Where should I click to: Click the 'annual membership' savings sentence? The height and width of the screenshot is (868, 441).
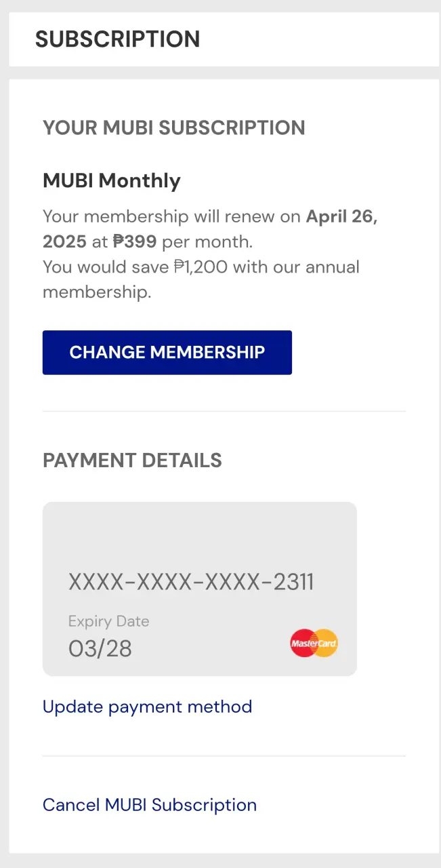pyautogui.click(x=201, y=279)
